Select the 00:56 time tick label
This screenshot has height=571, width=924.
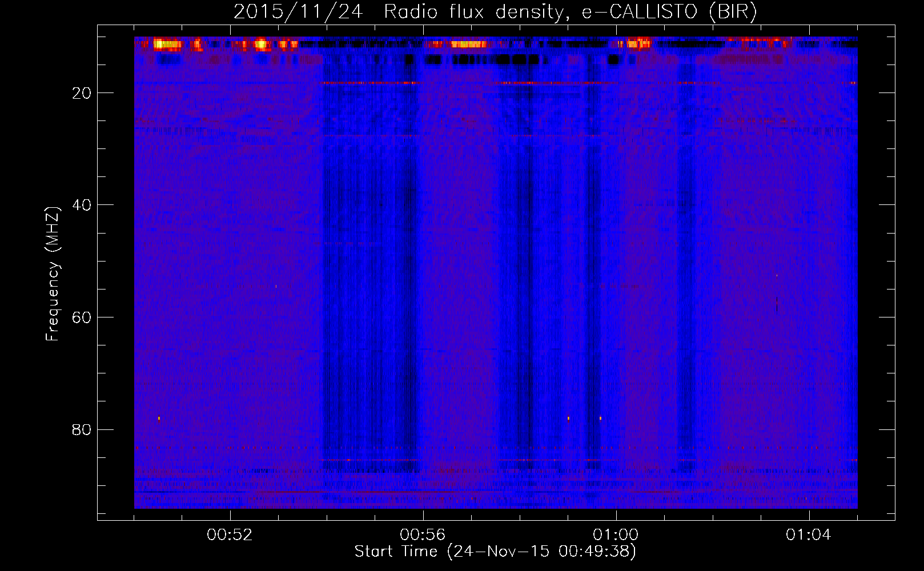[423, 535]
